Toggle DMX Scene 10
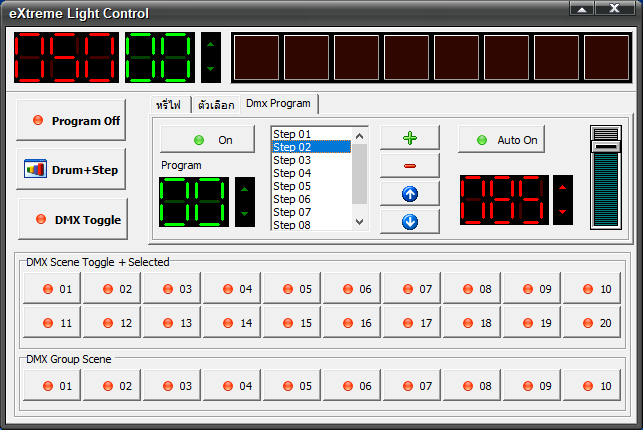643x430 pixels. pyautogui.click(x=592, y=289)
